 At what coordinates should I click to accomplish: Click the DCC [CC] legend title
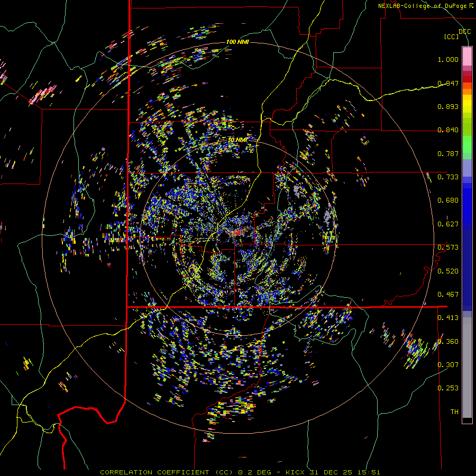point(457,34)
